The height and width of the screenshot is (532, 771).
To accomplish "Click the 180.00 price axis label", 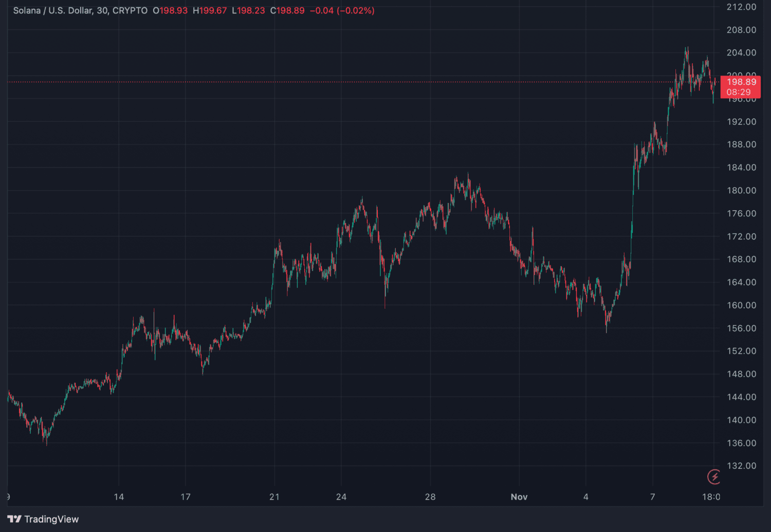I will [741, 190].
